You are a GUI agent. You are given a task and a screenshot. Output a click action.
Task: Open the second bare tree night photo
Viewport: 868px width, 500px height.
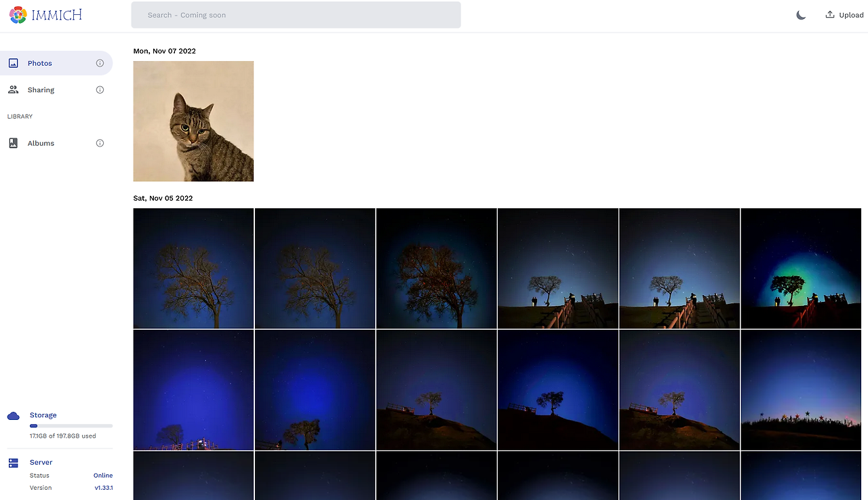point(315,268)
